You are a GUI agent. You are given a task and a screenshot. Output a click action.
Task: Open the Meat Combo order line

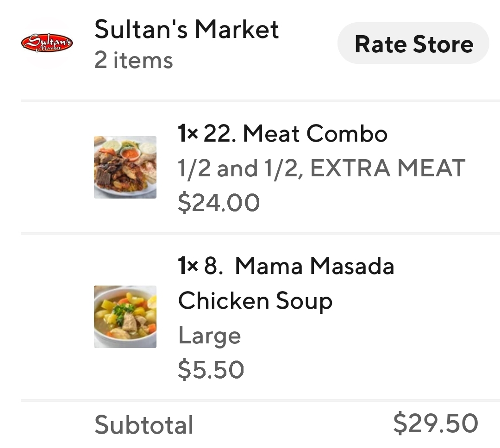coord(250,168)
